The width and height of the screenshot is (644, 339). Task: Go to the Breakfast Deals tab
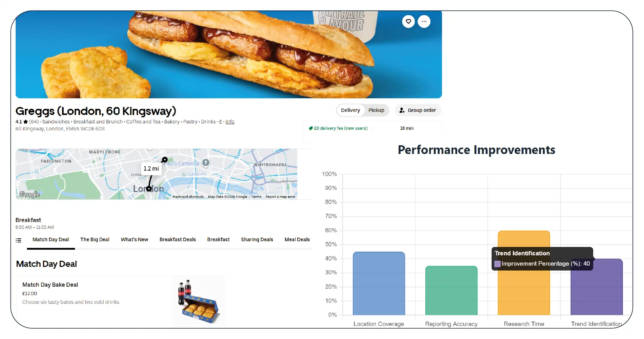pos(178,239)
